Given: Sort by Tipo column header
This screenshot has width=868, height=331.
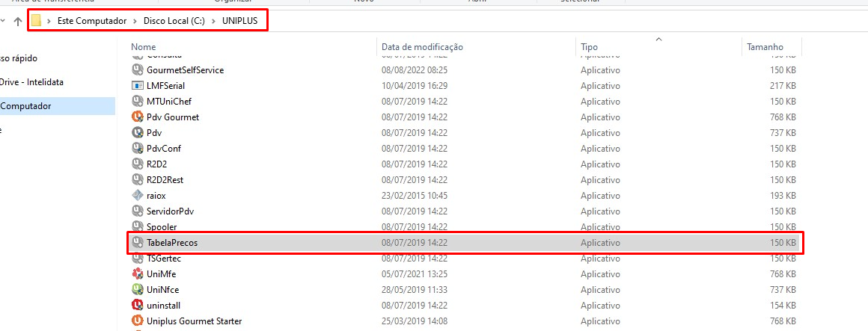Looking at the screenshot, I should click(x=589, y=47).
